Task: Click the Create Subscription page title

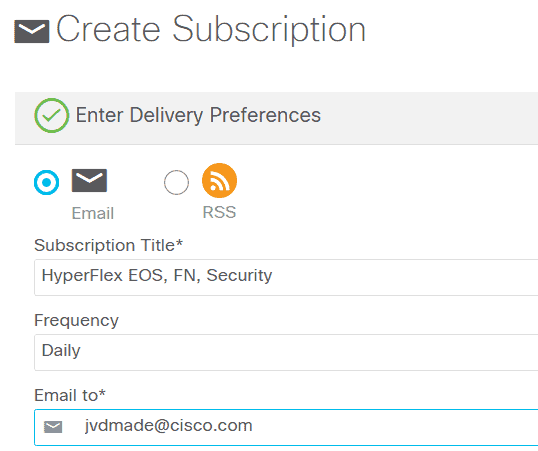Action: [211, 30]
